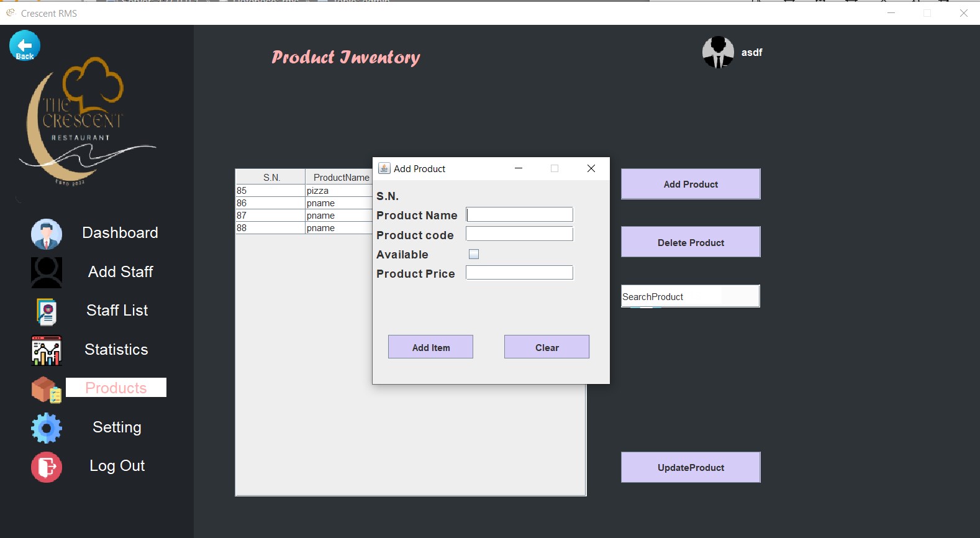Open the Add Staff menu item
The height and width of the screenshot is (538, 980).
tap(120, 271)
